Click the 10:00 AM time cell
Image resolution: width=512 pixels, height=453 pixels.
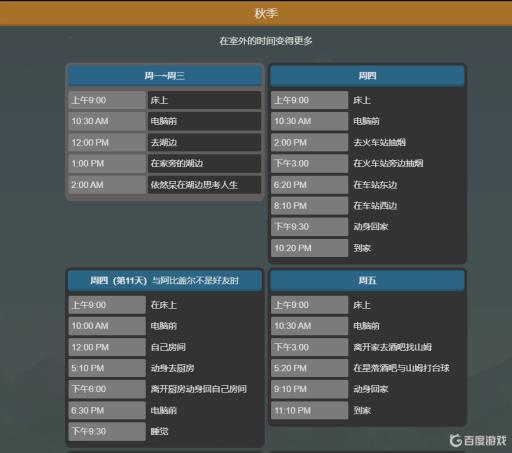pyautogui.click(x=107, y=326)
